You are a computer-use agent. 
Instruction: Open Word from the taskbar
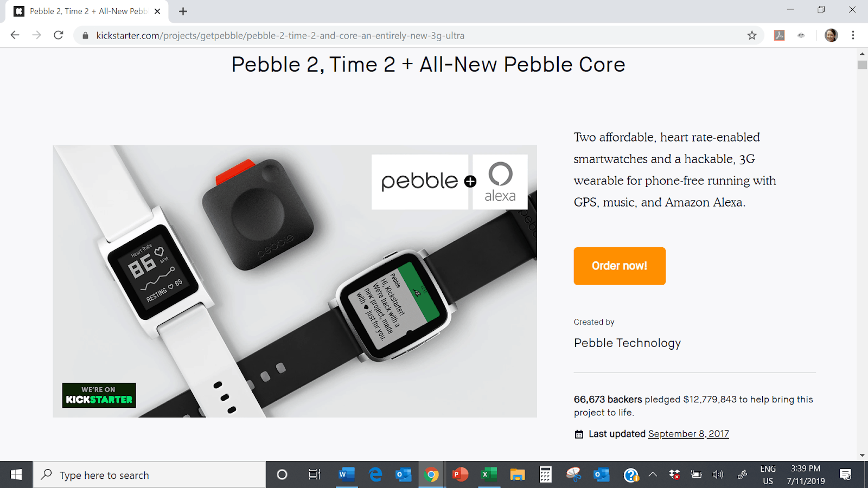tap(346, 475)
